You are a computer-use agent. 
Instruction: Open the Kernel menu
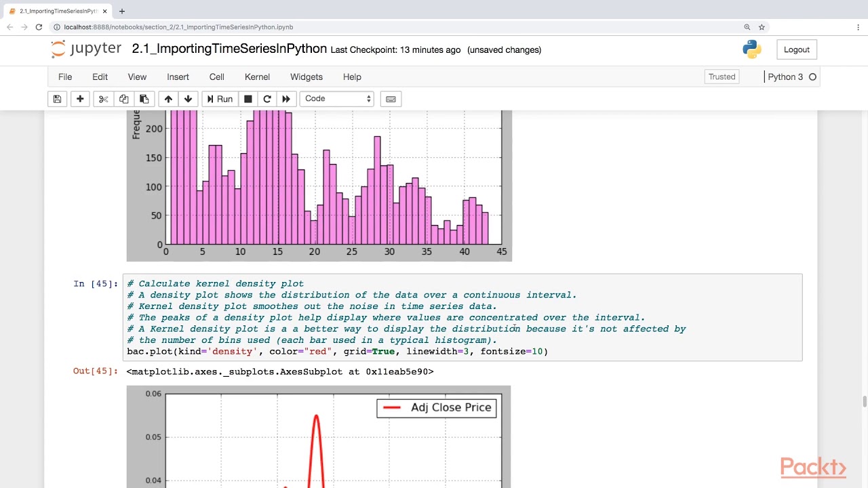(258, 77)
